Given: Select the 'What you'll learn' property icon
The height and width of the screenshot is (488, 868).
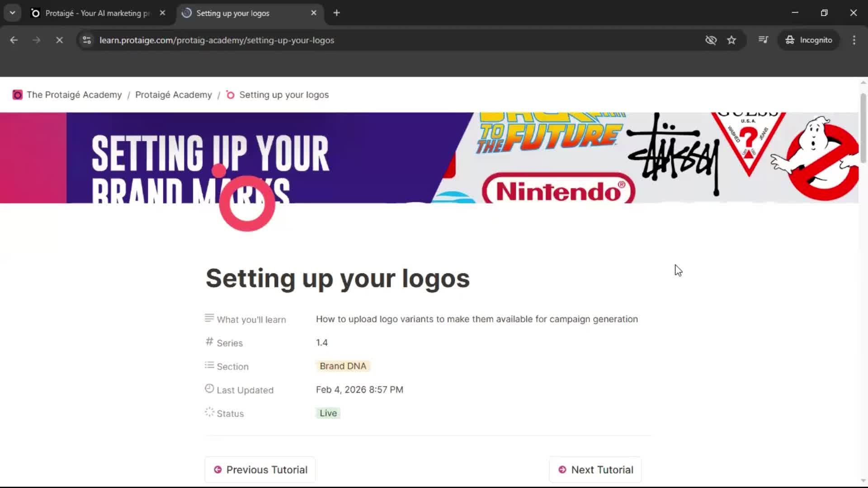Looking at the screenshot, I should click(x=209, y=318).
